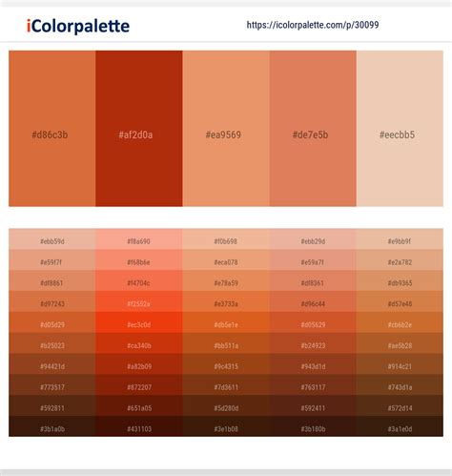The width and height of the screenshot is (452, 476).
Task: Pick the #3a1e0d dark cell
Action: point(400,426)
